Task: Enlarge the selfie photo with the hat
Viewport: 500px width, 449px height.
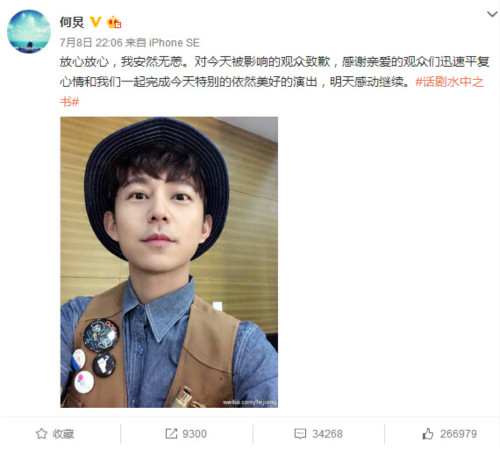Action: click(169, 262)
